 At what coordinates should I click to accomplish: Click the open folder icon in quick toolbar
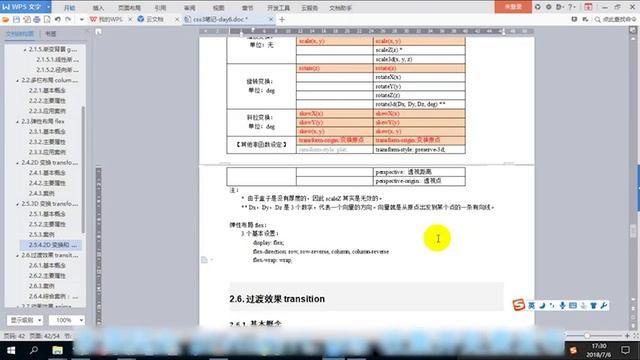tap(6, 19)
